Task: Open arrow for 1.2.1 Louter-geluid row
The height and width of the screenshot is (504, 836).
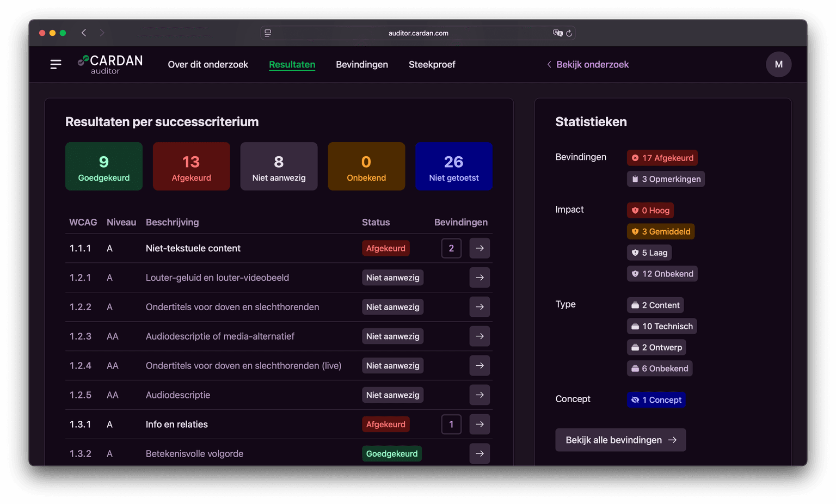Action: point(480,278)
